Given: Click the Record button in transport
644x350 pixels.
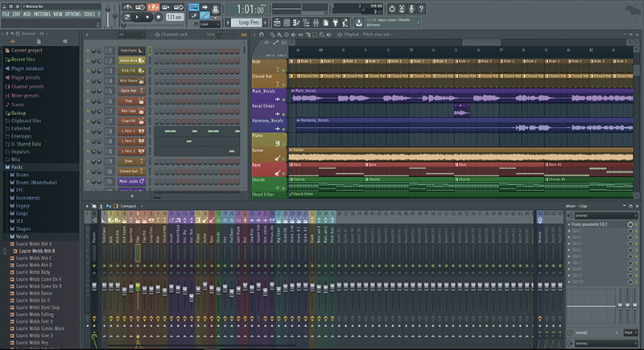Looking at the screenshot, I should pos(159,17).
